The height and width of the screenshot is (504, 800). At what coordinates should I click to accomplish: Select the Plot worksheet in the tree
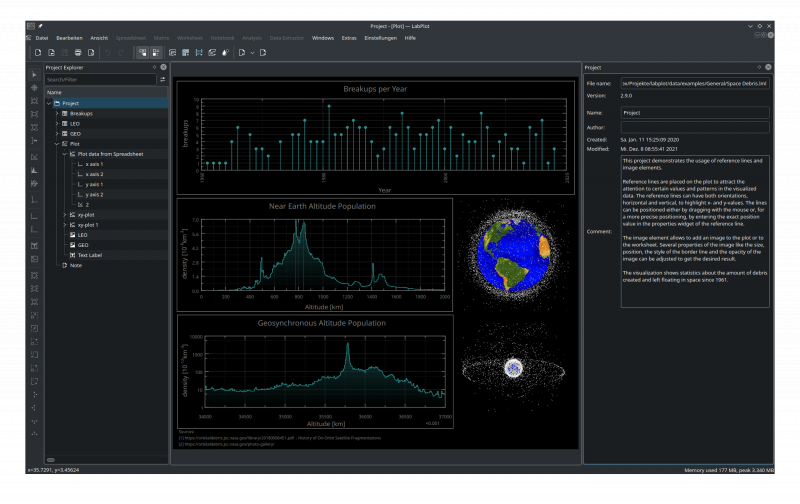click(x=74, y=144)
